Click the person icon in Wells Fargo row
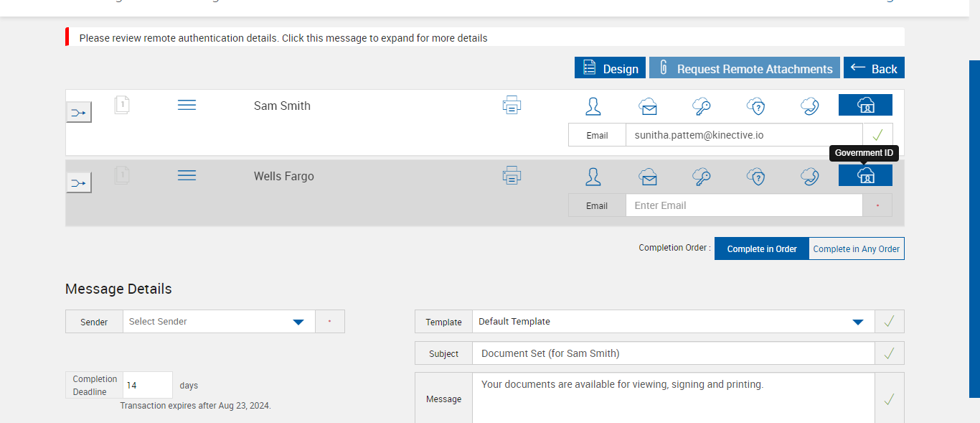Screen dimensions: 980x423 [x=593, y=177]
